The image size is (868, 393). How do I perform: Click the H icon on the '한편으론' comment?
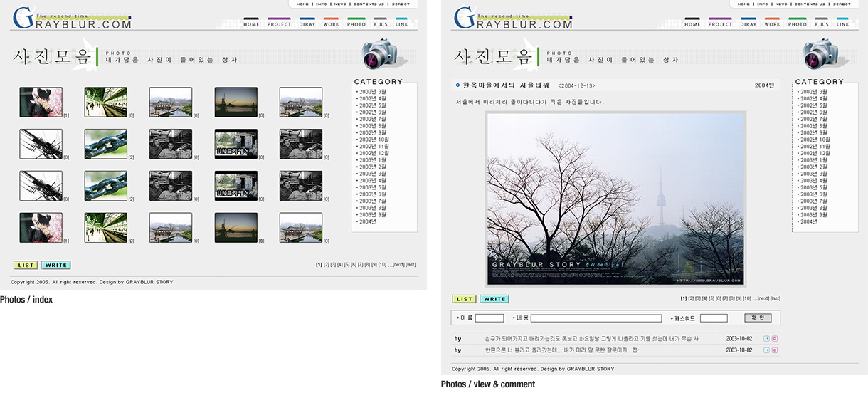[766, 350]
